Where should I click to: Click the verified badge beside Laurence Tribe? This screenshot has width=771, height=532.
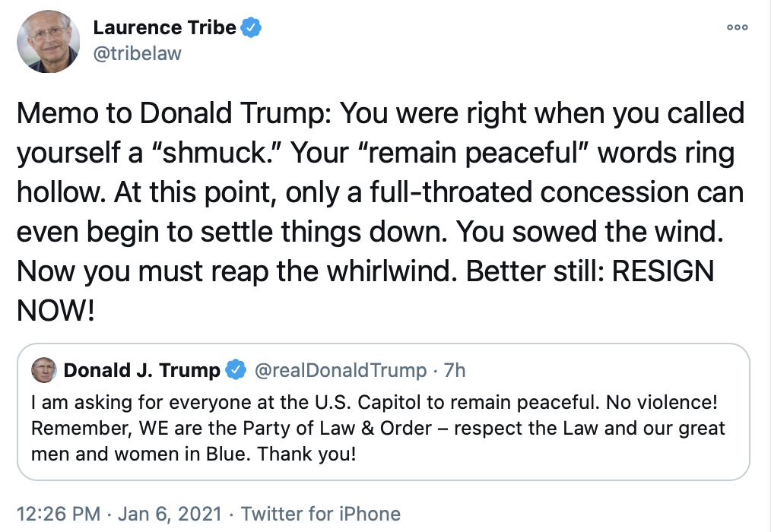tap(252, 29)
